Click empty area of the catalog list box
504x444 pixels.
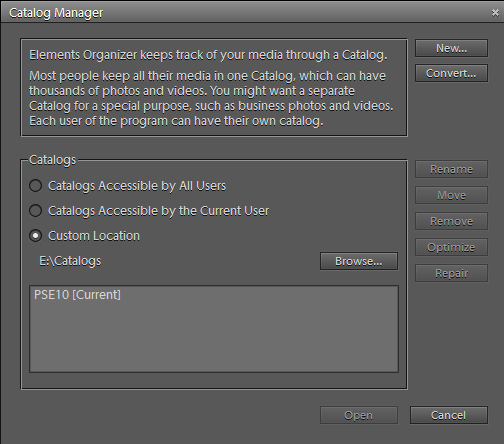(214, 337)
